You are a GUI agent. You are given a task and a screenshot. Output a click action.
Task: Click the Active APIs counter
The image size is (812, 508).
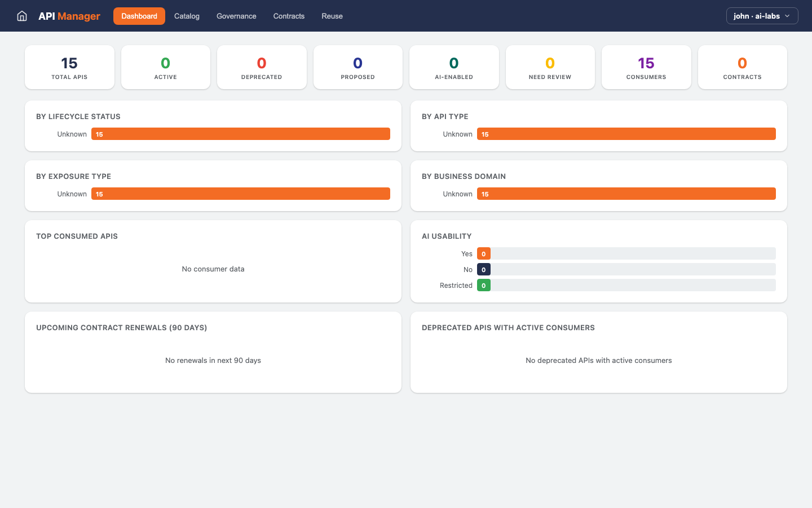tap(165, 67)
